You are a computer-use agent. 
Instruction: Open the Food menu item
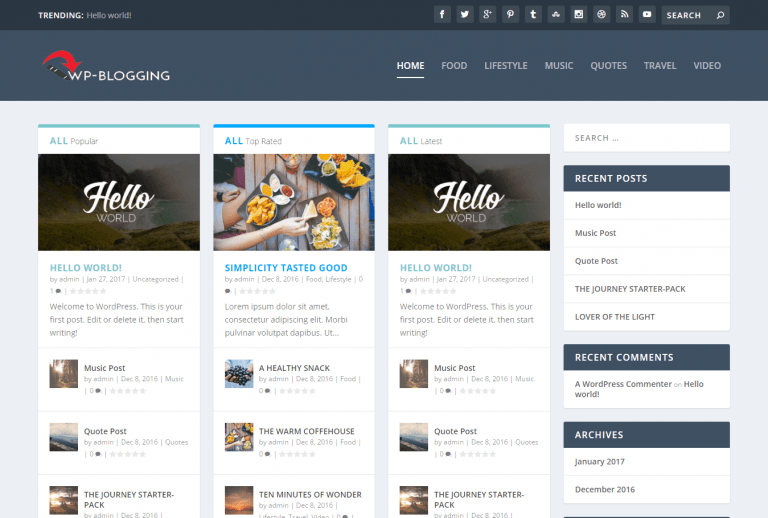(x=454, y=66)
